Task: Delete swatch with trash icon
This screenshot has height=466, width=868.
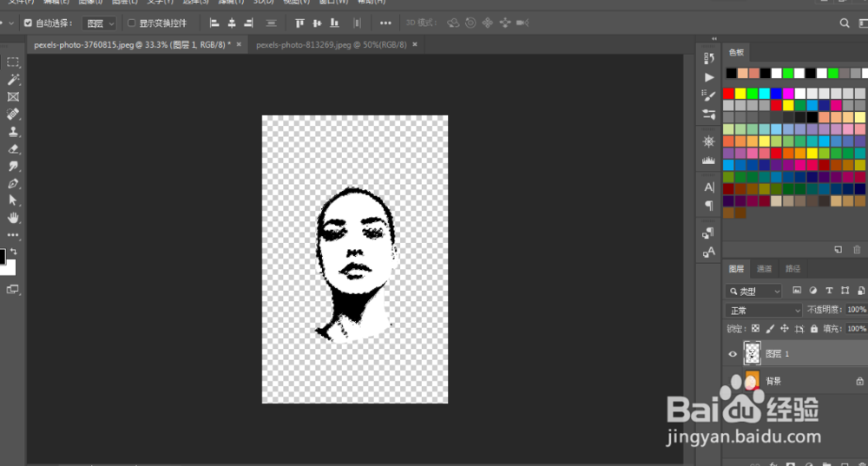Action: (857, 250)
